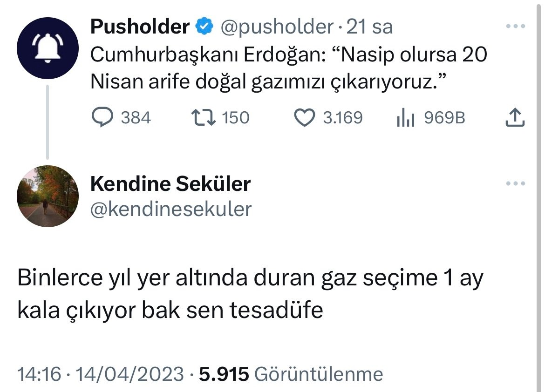The height and width of the screenshot is (392, 545).
Task: Open view analytics for Pusholder tweet
Action: click(x=405, y=118)
